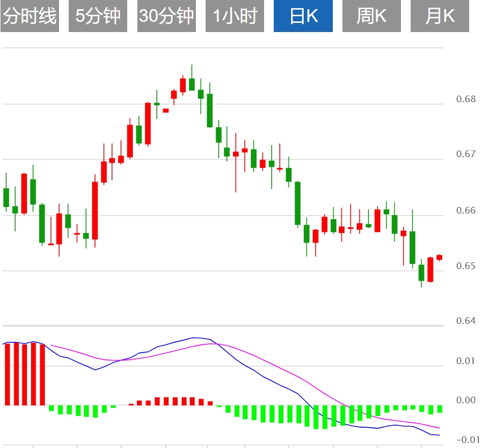Image resolution: width=489 pixels, height=448 pixels.
Task: Click the last green MACD bar on the right
Action: click(x=440, y=409)
